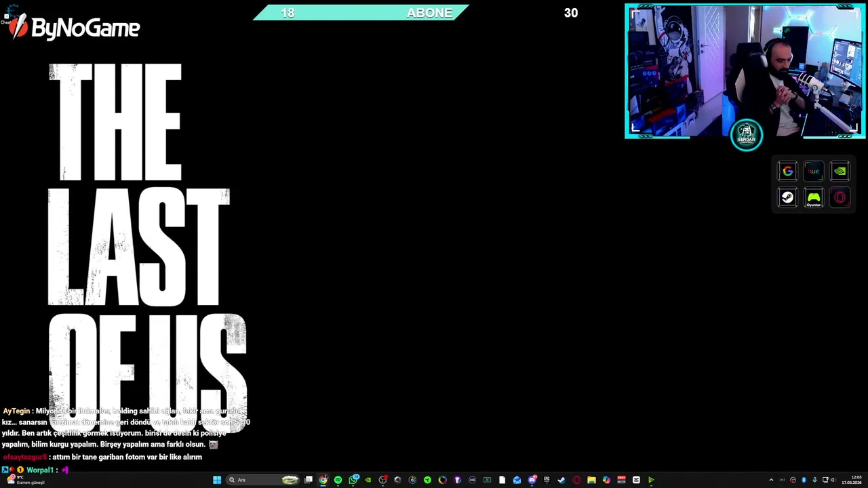
Task: Open Epic Games Launcher from taskbar
Action: click(x=547, y=480)
